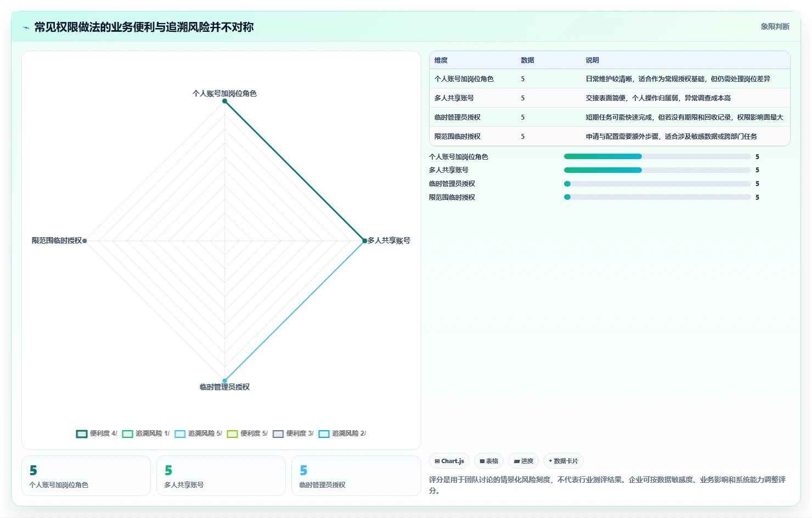
Task: Click the 限范围临时授权 progress list label
Action: (452, 198)
